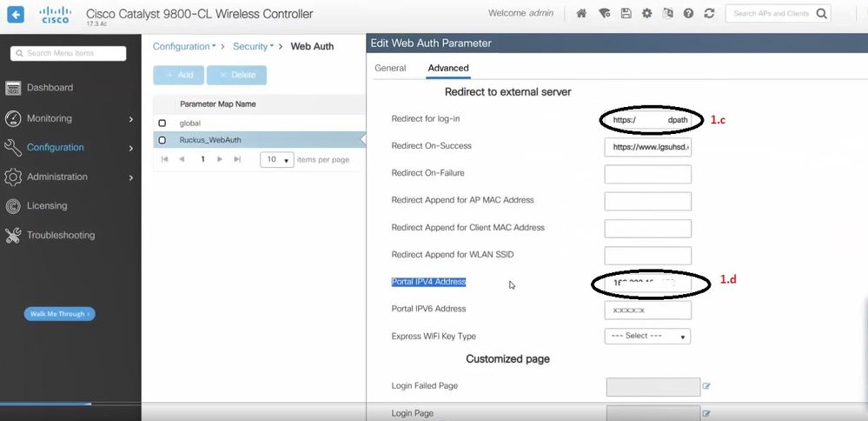Click the magnifier icon in AP search
The image size is (868, 421).
click(820, 14)
